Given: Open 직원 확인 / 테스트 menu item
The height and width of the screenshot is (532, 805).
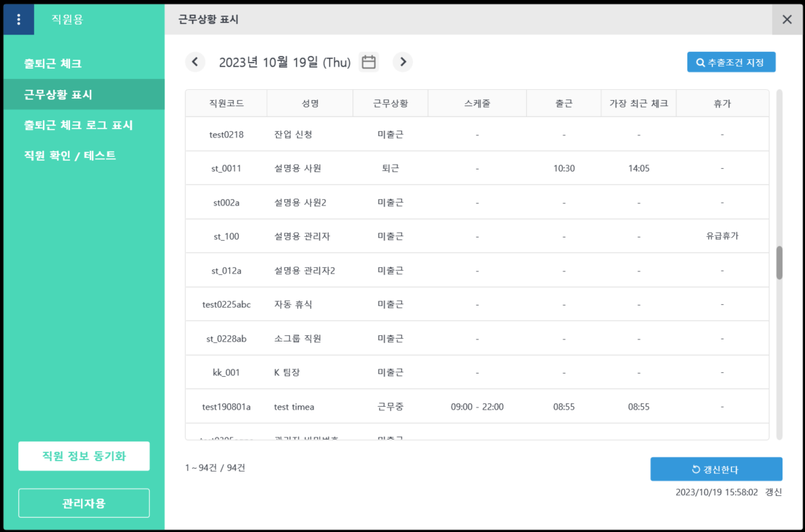Looking at the screenshot, I should pyautogui.click(x=70, y=156).
